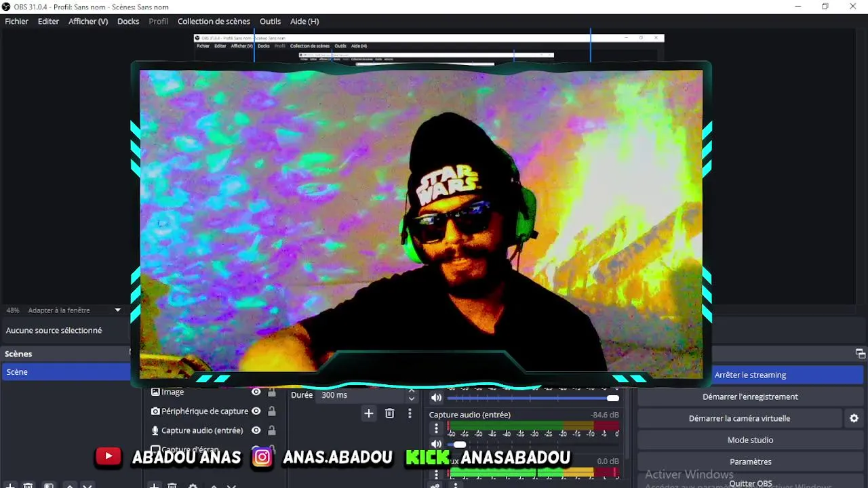Restore down the OBS window
This screenshot has height=488, width=868.
click(825, 7)
